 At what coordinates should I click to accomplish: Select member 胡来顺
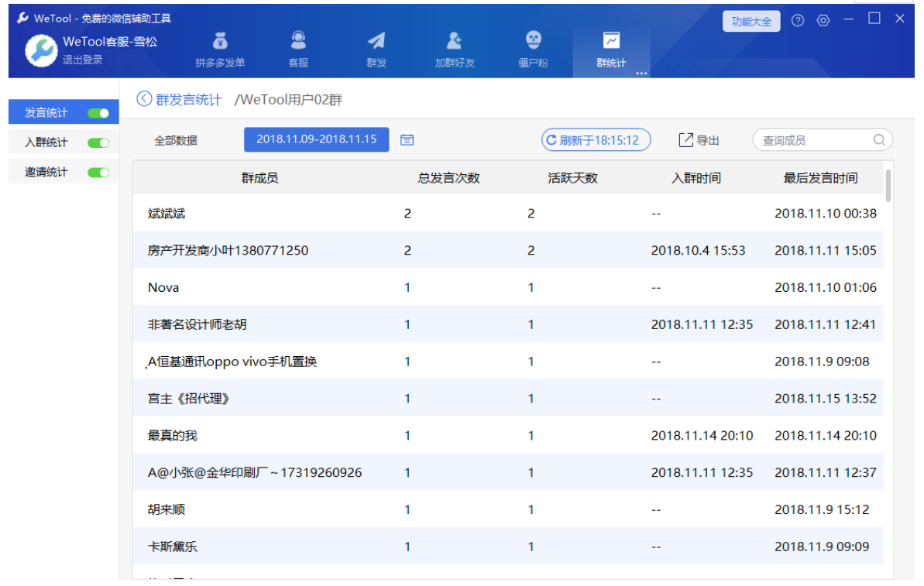click(508, 510)
